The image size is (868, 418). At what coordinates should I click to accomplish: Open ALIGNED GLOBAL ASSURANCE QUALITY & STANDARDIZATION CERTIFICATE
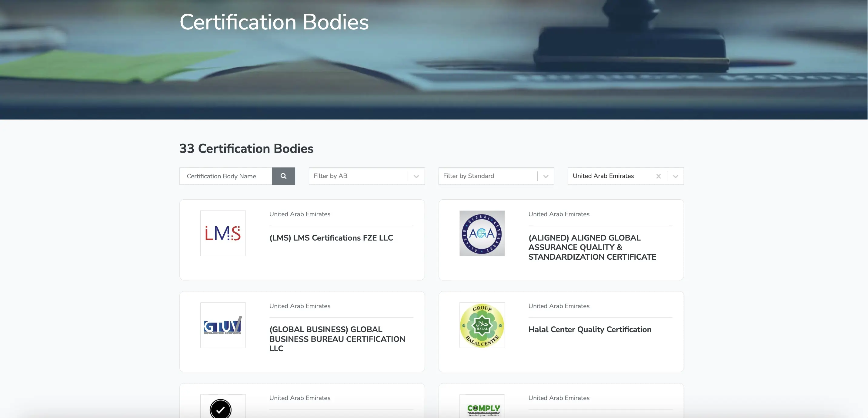[592, 247]
